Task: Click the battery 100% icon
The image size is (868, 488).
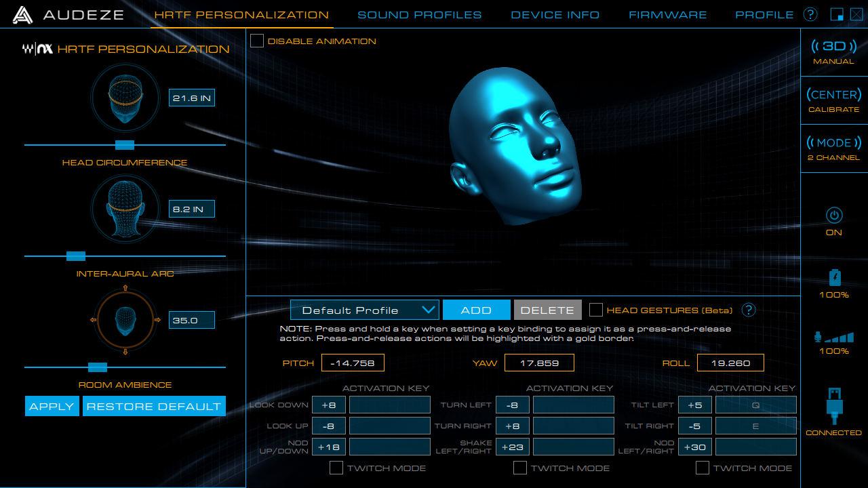Action: pos(834,278)
